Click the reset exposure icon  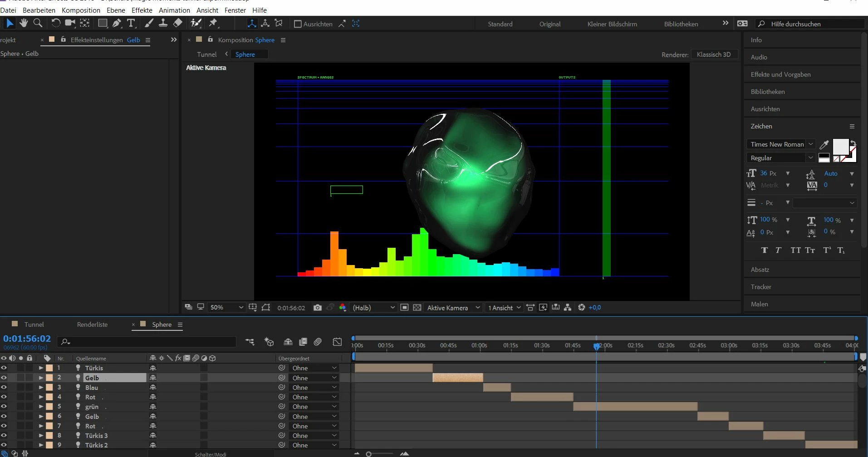point(582,308)
